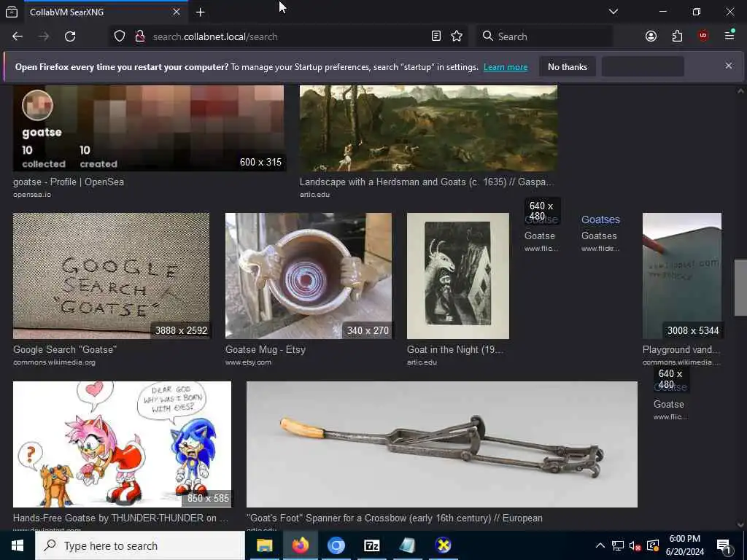Click the page vertical scrollbar thumb
The image size is (747, 560).
pos(740,287)
